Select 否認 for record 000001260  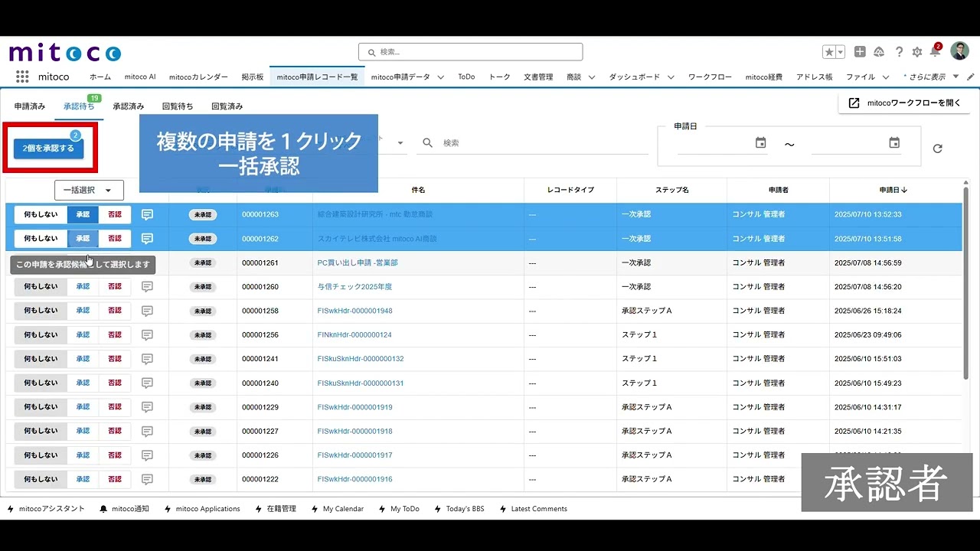click(115, 287)
